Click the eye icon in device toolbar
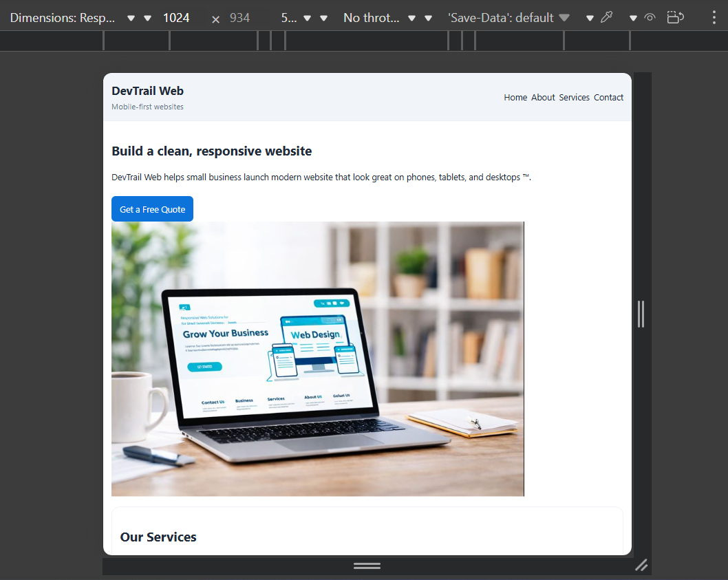 650,18
